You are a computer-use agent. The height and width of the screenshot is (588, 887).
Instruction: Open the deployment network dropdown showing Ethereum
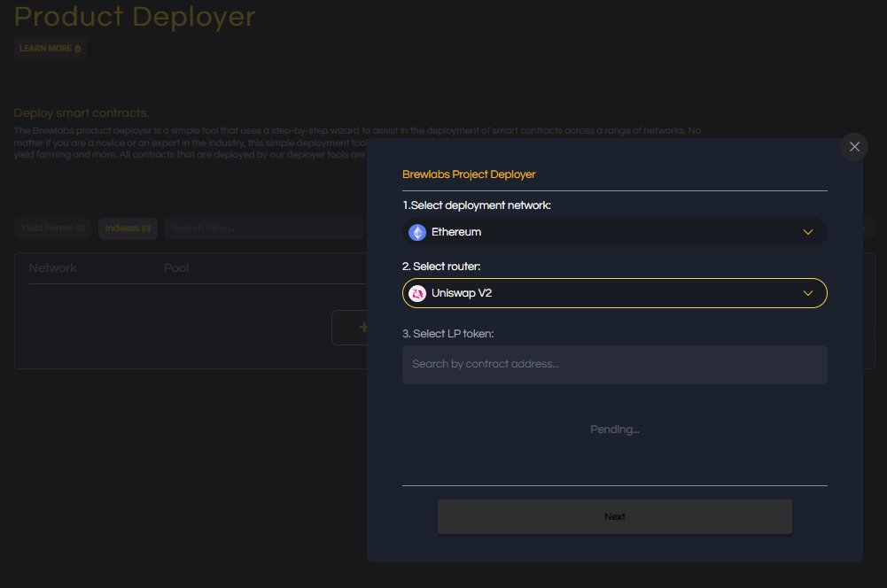click(614, 232)
